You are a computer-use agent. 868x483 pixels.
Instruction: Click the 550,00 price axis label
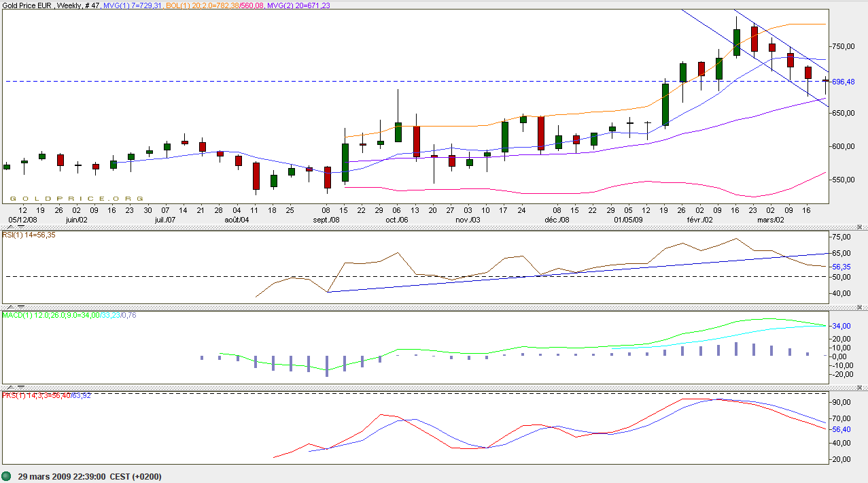click(843, 180)
